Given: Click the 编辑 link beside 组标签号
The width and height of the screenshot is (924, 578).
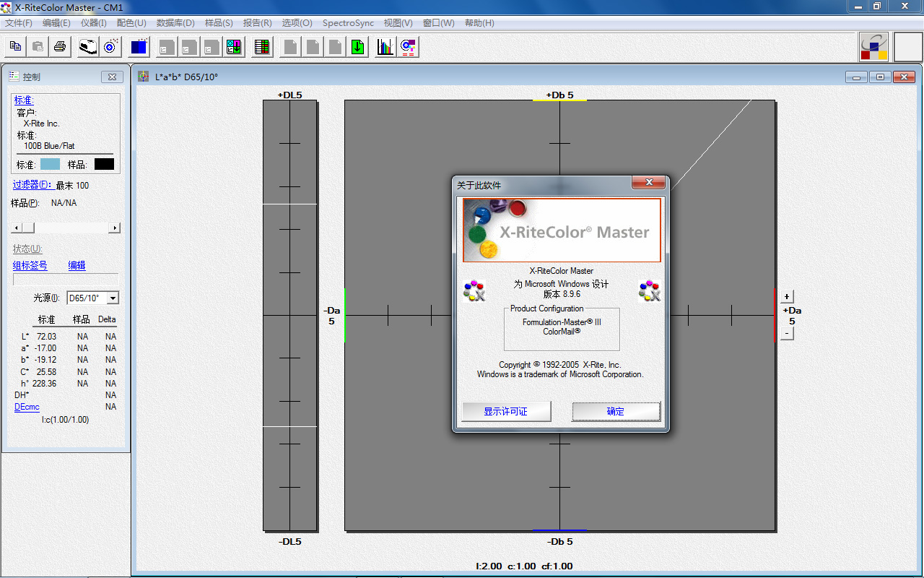Looking at the screenshot, I should (x=77, y=266).
